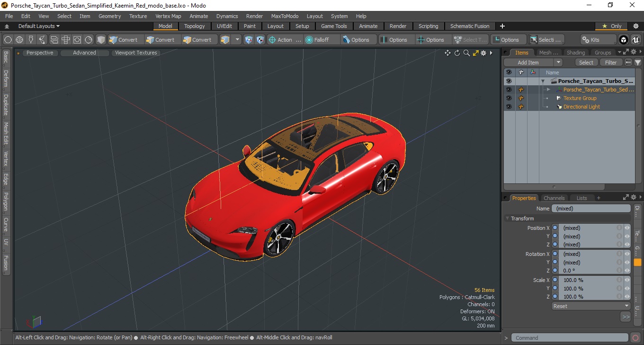Click the orange swatch on Properties side strip

(637, 263)
